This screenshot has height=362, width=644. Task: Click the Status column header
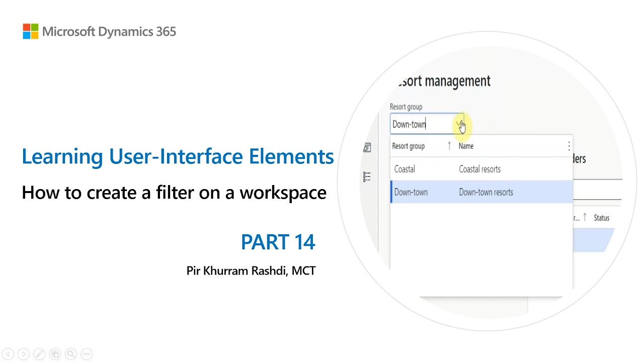tap(601, 218)
